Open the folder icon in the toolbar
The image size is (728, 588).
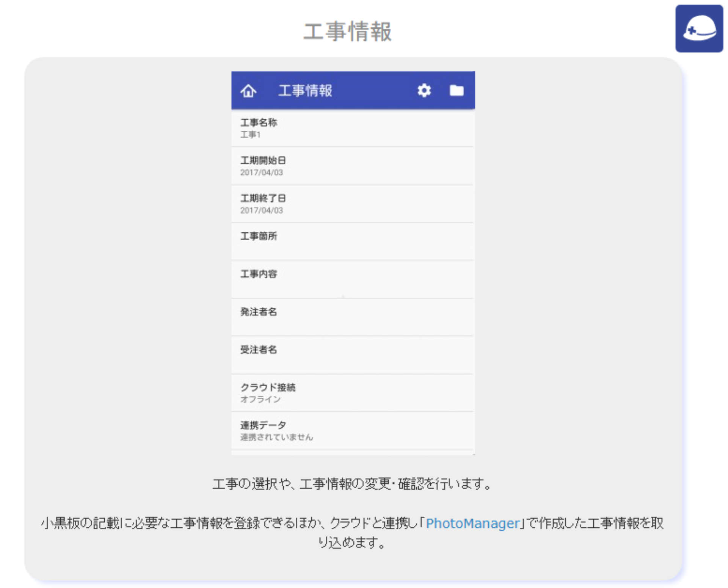point(456,91)
